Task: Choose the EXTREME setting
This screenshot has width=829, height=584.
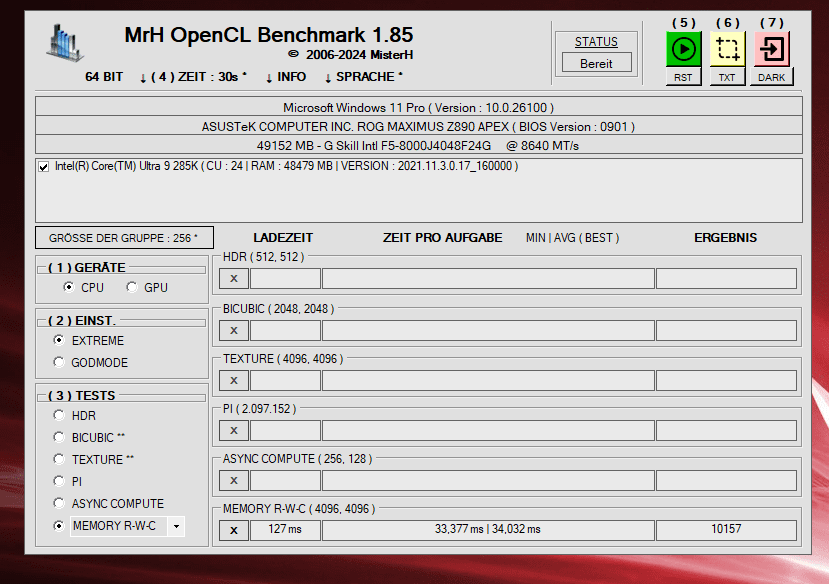Action: coord(59,340)
